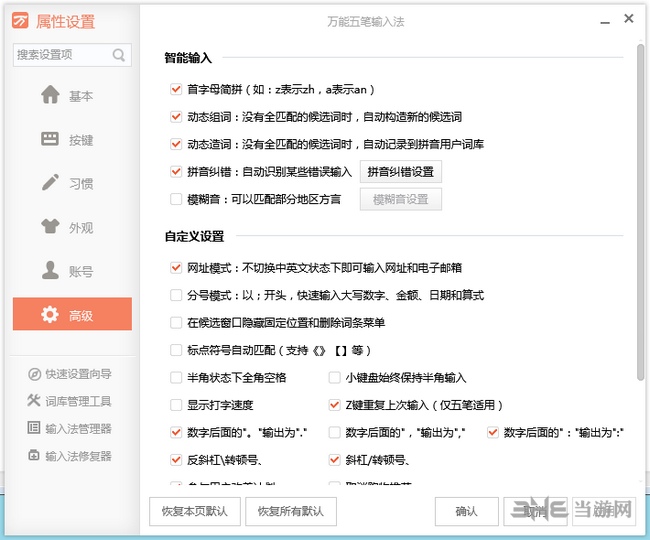Click the list icon beside 输入法管理器
Viewport: 650px width, 540px height.
[x=34, y=428]
